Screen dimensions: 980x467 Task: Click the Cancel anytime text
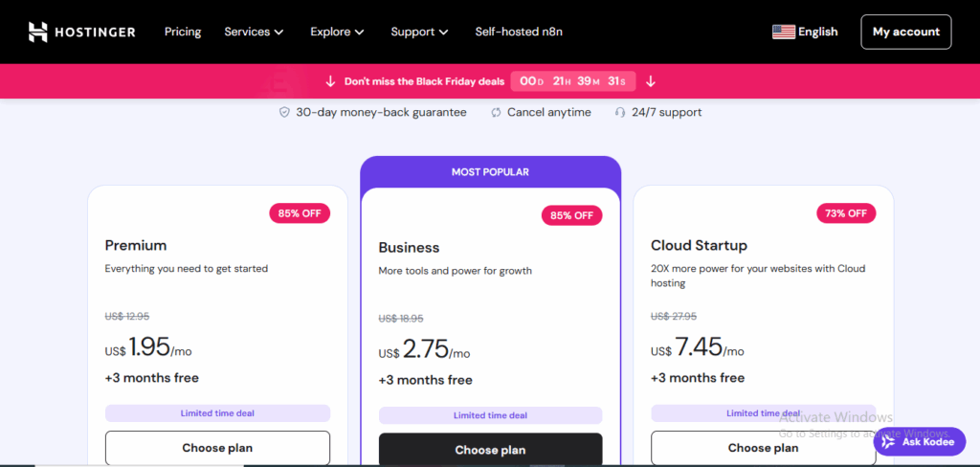click(548, 113)
